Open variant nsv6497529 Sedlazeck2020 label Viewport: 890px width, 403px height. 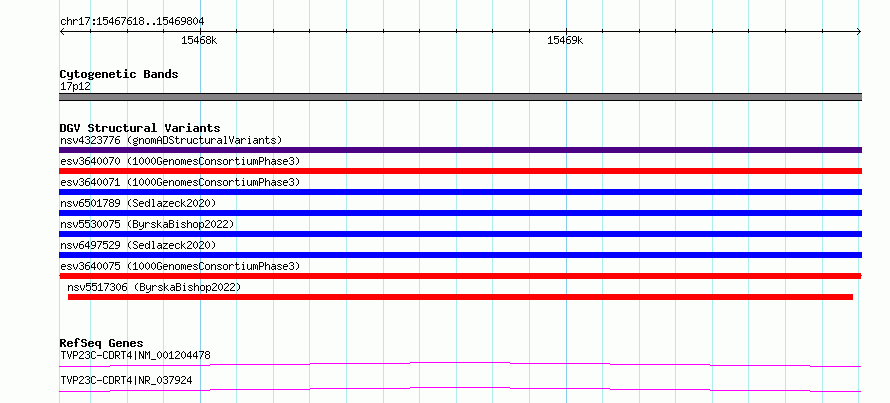click(x=138, y=245)
